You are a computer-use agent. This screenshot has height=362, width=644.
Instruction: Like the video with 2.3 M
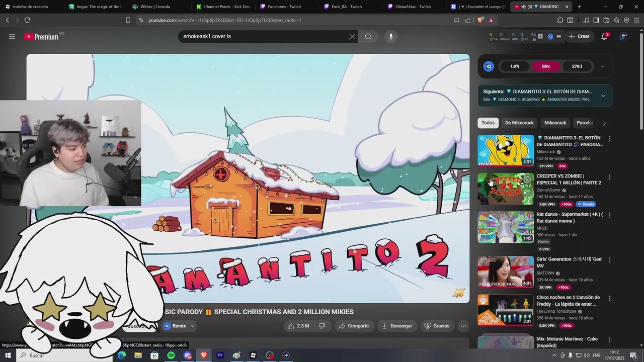pyautogui.click(x=298, y=326)
